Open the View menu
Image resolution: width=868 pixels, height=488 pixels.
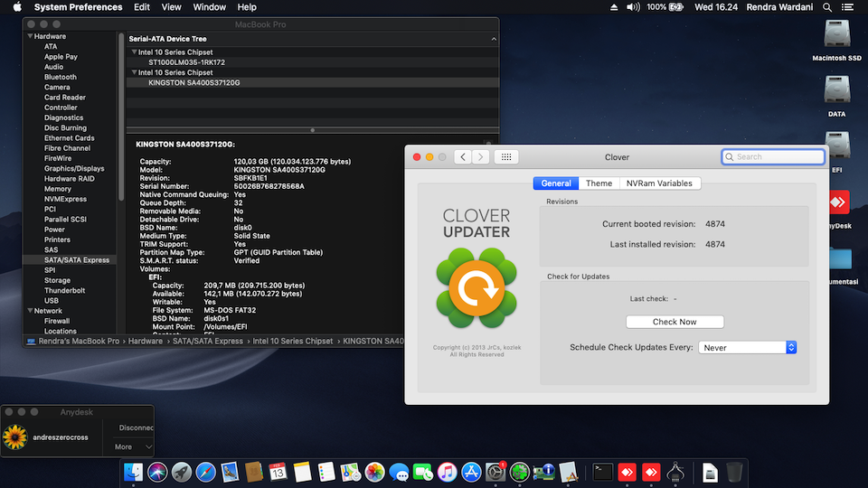point(171,7)
